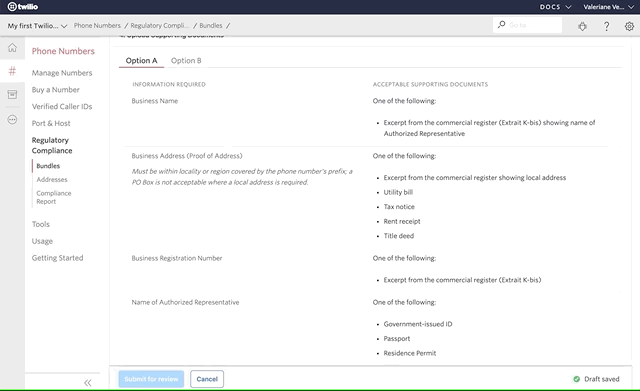Screen dimensions: 640x391
Task: Click the Cancel button
Action: point(207,379)
